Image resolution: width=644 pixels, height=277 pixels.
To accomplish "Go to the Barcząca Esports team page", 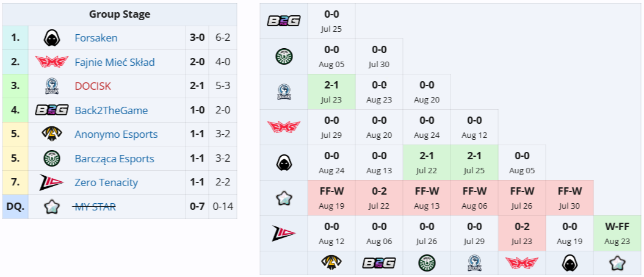I will coord(114,159).
